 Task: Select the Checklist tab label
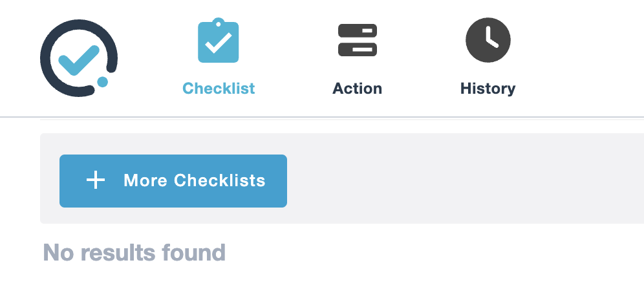coord(219,89)
